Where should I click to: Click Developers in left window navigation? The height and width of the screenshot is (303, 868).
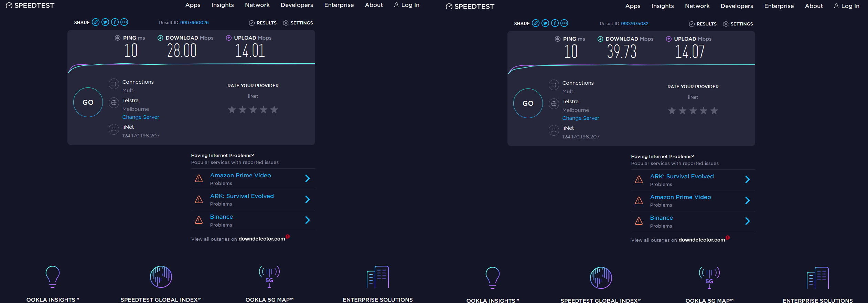click(297, 5)
